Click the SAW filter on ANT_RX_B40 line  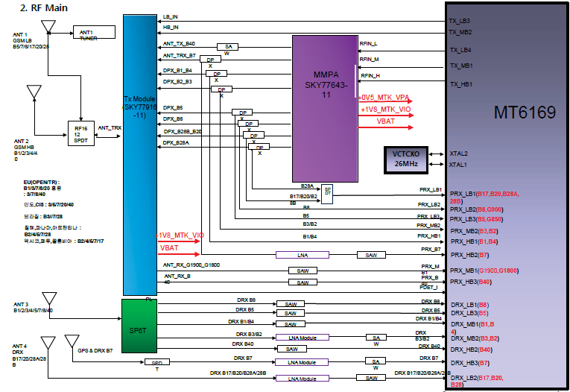click(303, 282)
